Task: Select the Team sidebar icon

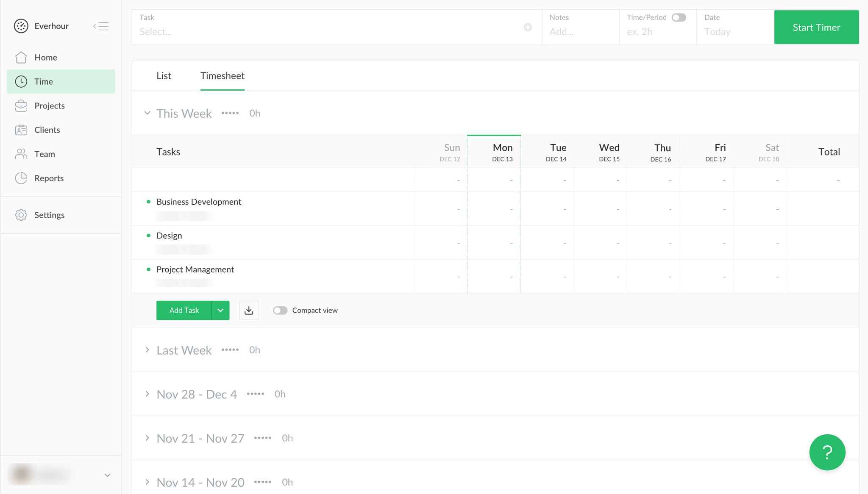Action: 21,154
